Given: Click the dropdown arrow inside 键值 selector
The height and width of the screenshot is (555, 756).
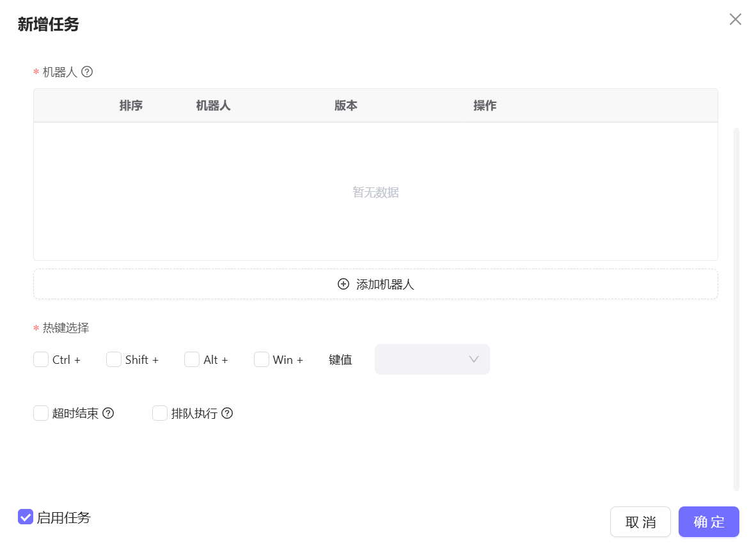Looking at the screenshot, I should [x=473, y=359].
